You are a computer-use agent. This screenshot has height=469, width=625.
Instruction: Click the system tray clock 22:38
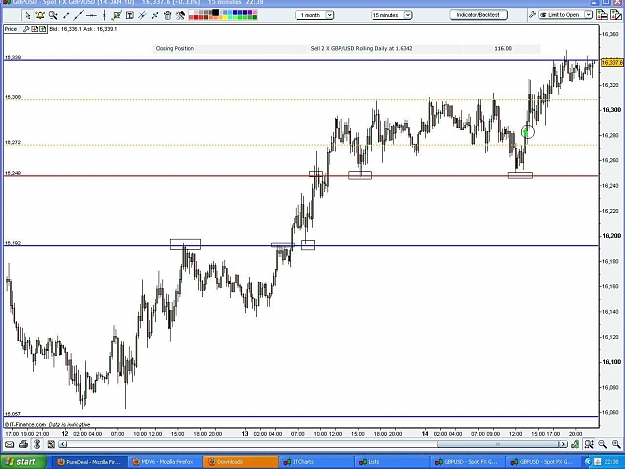coord(611,462)
